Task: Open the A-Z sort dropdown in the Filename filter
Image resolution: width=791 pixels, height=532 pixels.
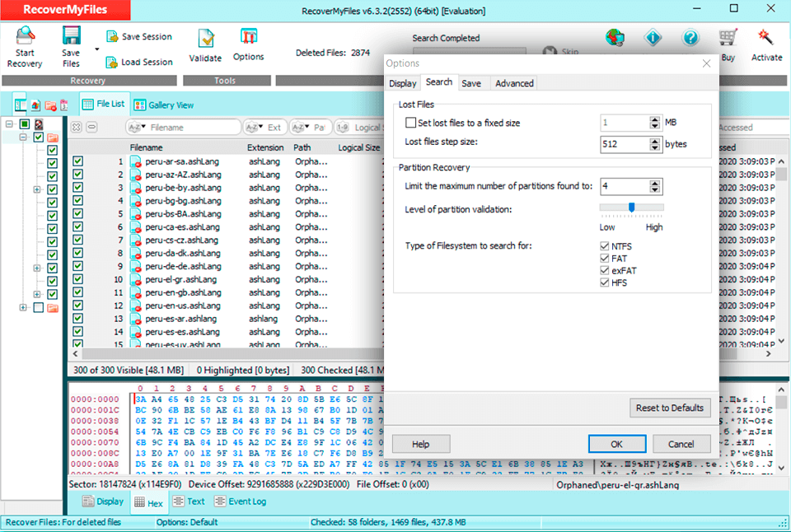Action: 137,128
